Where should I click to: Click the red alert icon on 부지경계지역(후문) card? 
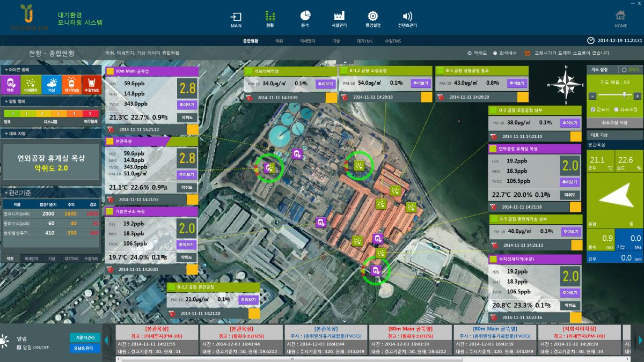point(494,317)
